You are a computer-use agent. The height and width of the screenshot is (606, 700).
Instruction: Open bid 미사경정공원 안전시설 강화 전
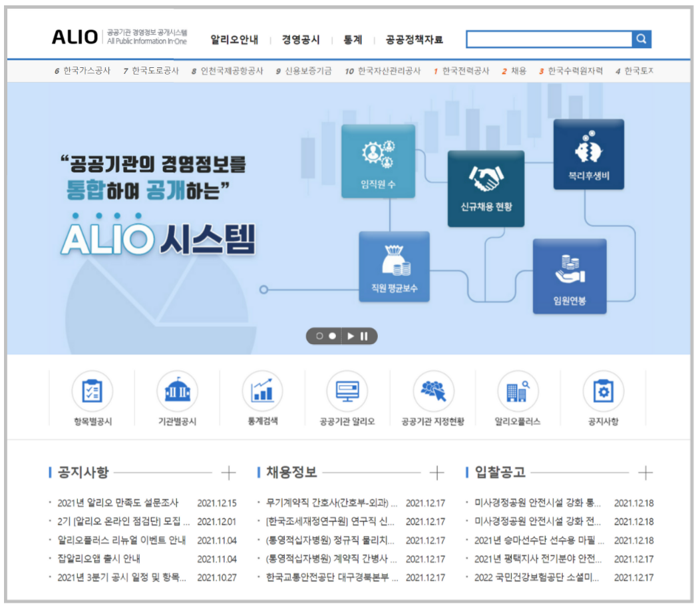tap(538, 521)
